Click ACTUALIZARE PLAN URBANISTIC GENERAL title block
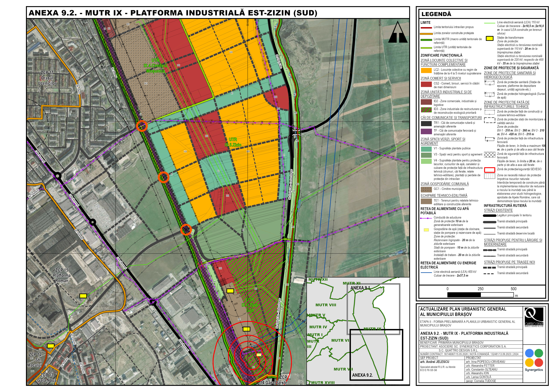The width and height of the screenshot is (555, 392). pyautogui.click(x=463, y=312)
